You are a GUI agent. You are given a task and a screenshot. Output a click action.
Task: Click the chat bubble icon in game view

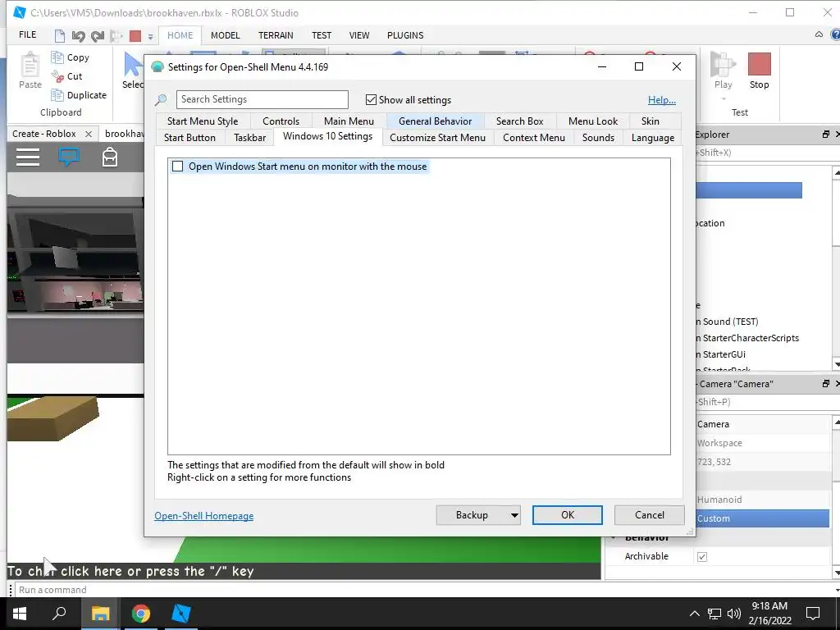click(x=69, y=157)
